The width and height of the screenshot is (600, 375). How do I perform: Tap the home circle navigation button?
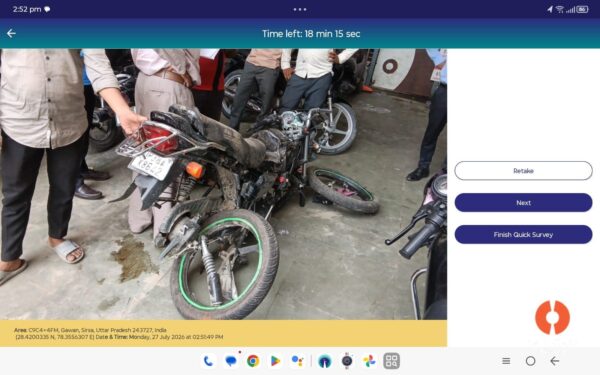[x=530, y=361]
